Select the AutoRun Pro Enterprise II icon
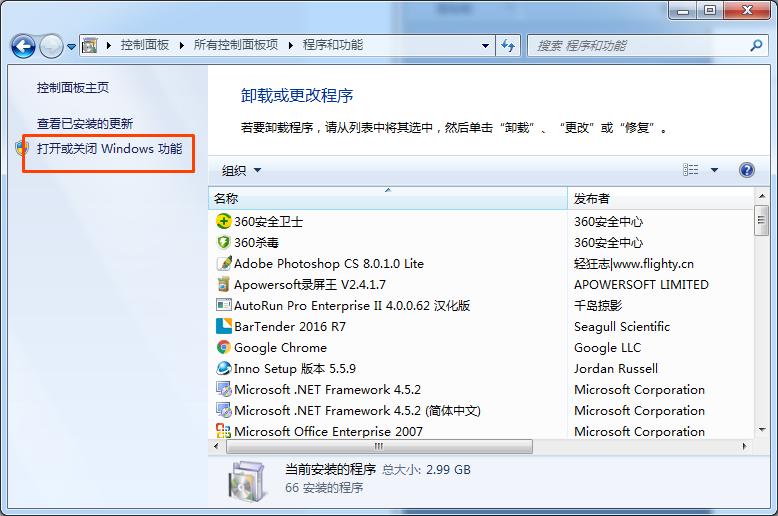Image resolution: width=778 pixels, height=516 pixels. coord(224,305)
